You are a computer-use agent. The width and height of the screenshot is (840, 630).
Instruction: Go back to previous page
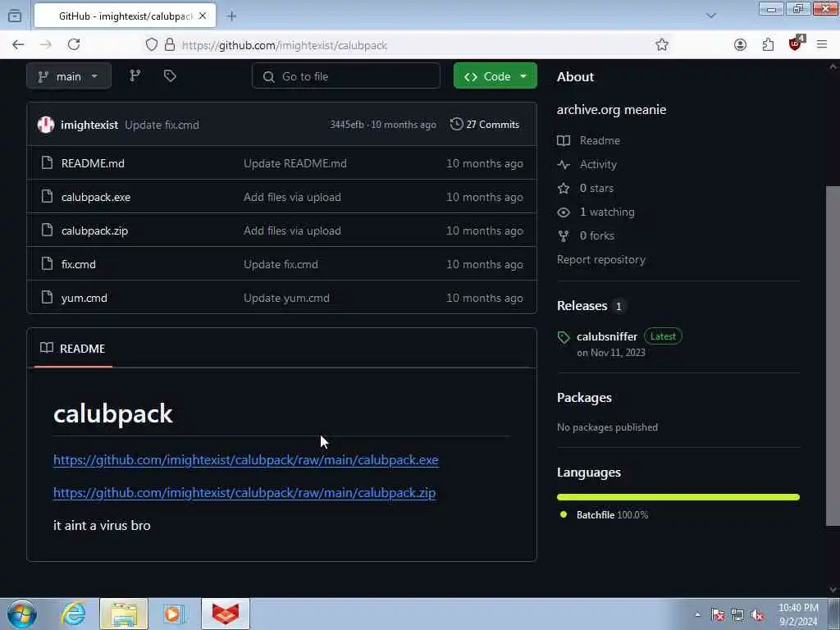pos(18,44)
